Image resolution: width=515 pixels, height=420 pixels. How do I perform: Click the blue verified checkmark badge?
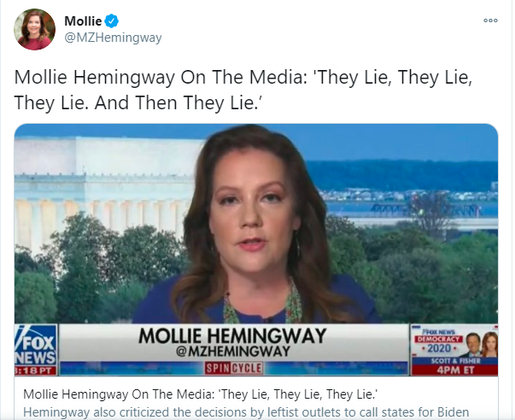coord(112,21)
